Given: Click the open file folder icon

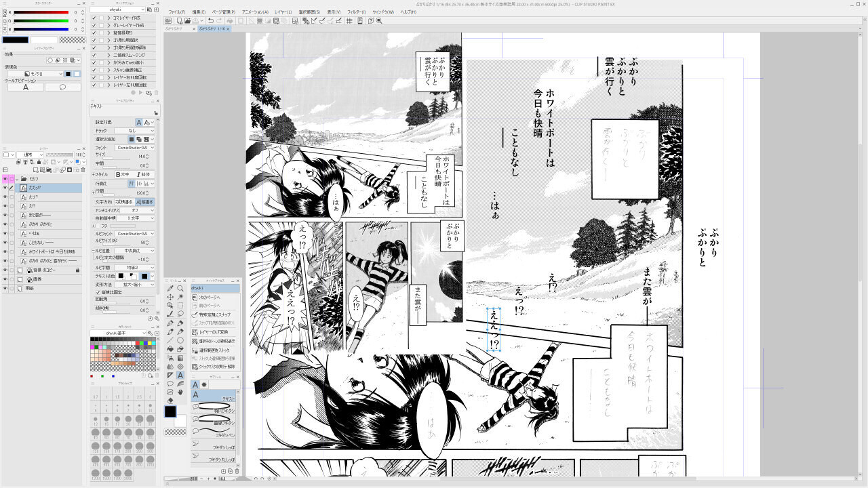Looking at the screenshot, I should click(187, 21).
